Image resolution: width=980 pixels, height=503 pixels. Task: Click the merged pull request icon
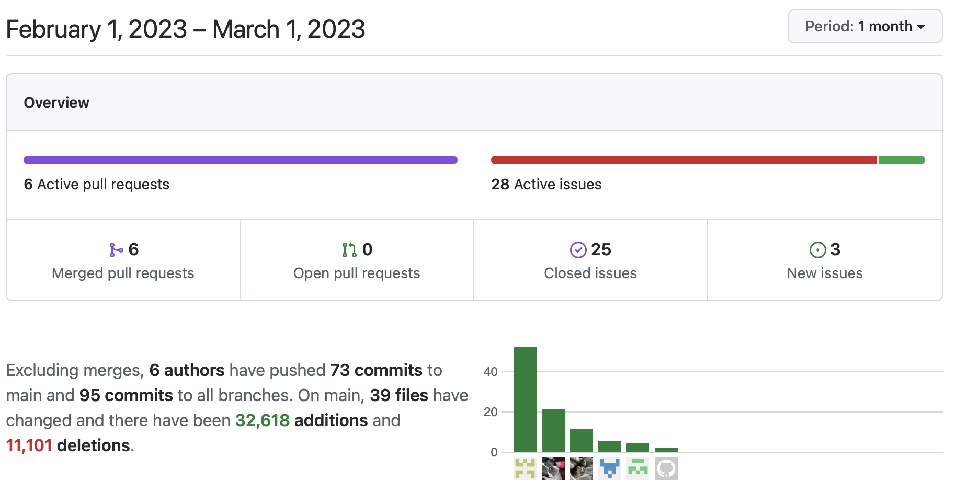coord(116,249)
